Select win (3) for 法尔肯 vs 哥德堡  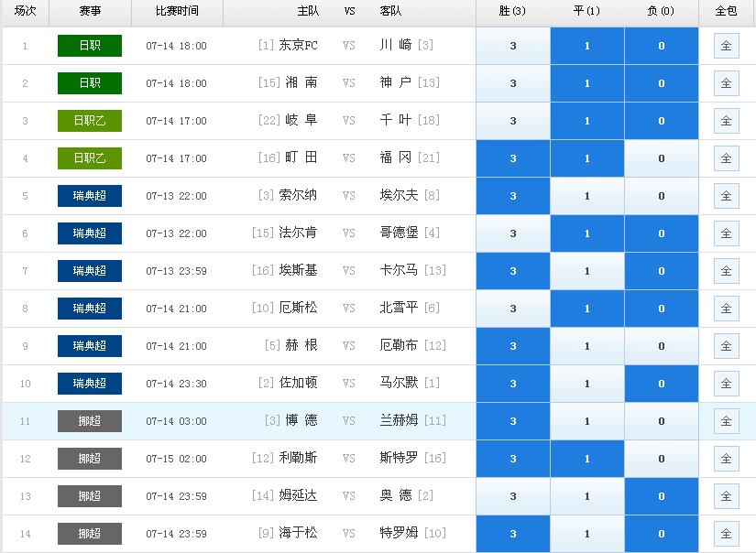(513, 233)
